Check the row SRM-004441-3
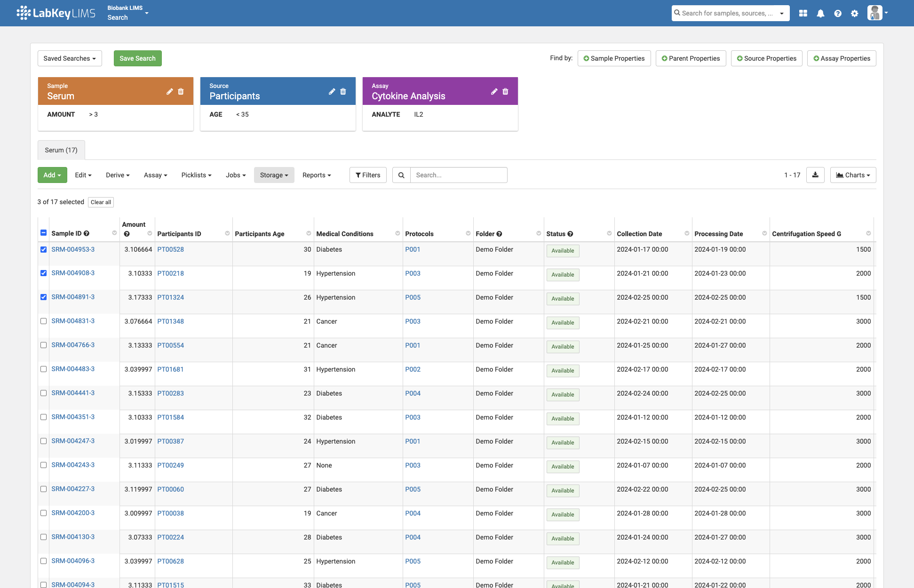 [x=44, y=393]
